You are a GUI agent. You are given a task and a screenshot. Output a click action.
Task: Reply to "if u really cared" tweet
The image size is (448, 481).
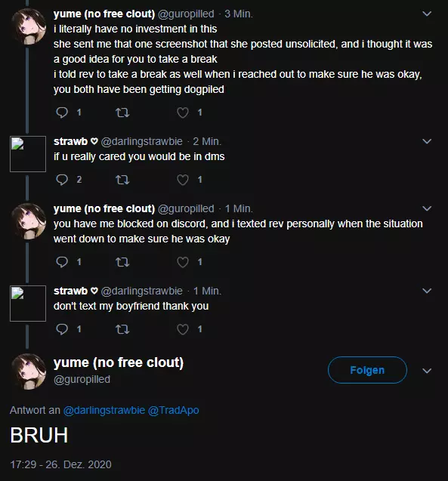pos(62,180)
